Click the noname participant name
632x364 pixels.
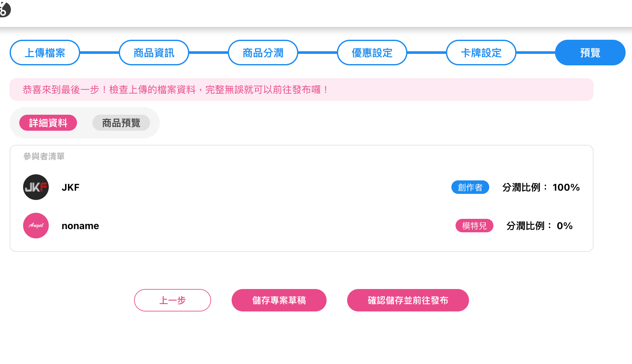tap(80, 226)
